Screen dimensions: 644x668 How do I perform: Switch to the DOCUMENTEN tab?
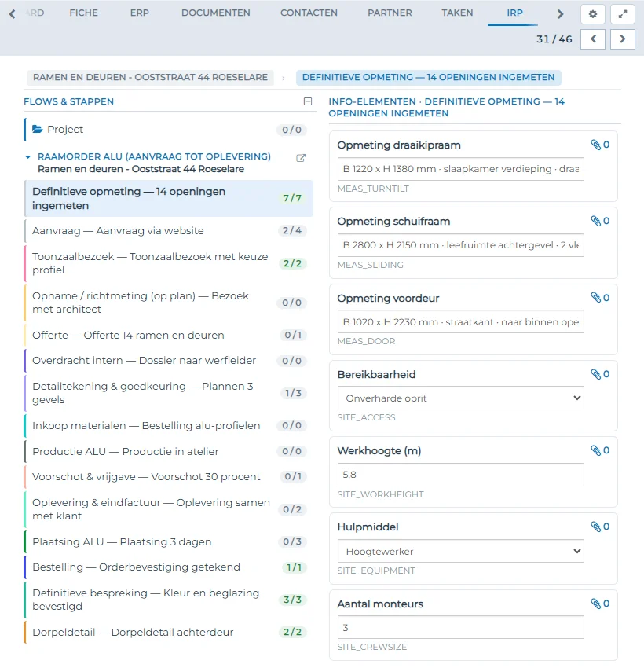pyautogui.click(x=216, y=13)
